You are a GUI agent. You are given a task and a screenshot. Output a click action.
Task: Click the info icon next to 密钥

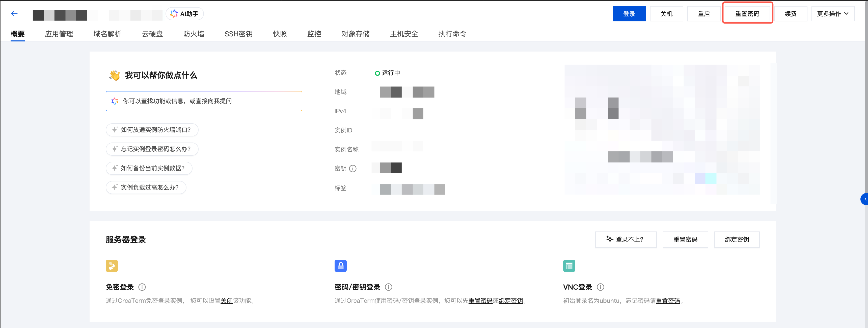[x=353, y=168]
